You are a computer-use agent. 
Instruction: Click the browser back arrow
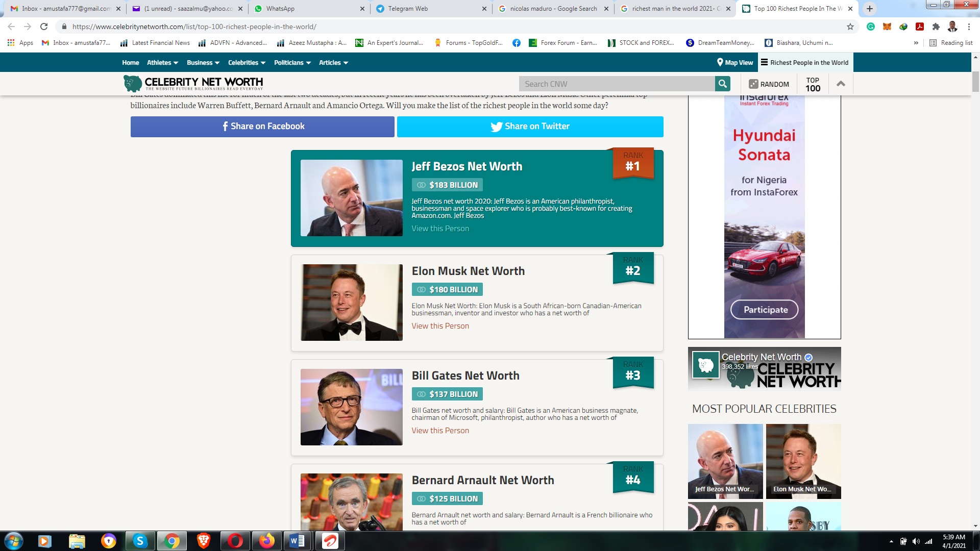(x=11, y=27)
